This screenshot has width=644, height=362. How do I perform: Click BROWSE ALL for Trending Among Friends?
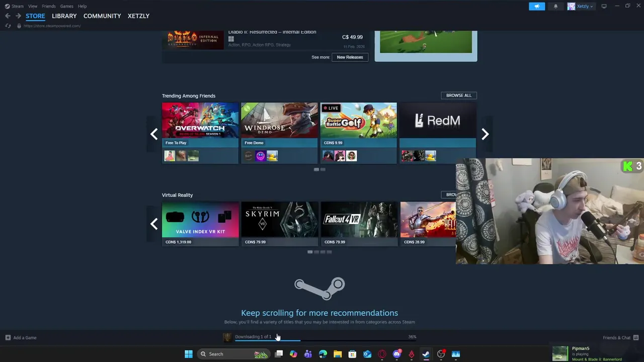pyautogui.click(x=458, y=95)
